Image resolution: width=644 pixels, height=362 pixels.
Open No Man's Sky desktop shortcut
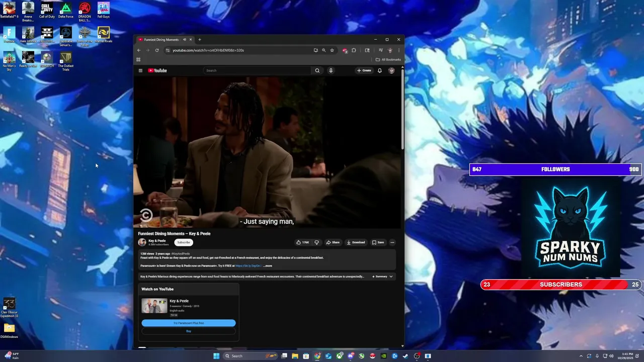tap(9, 61)
